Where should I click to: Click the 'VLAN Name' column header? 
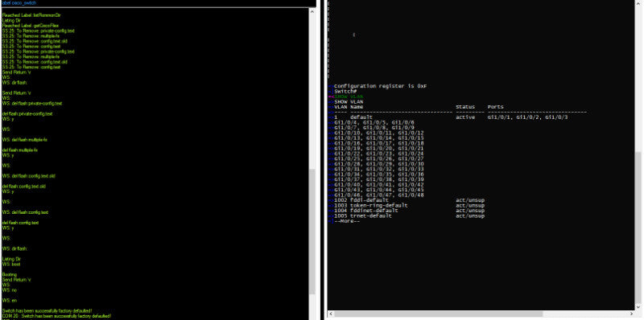[349, 107]
